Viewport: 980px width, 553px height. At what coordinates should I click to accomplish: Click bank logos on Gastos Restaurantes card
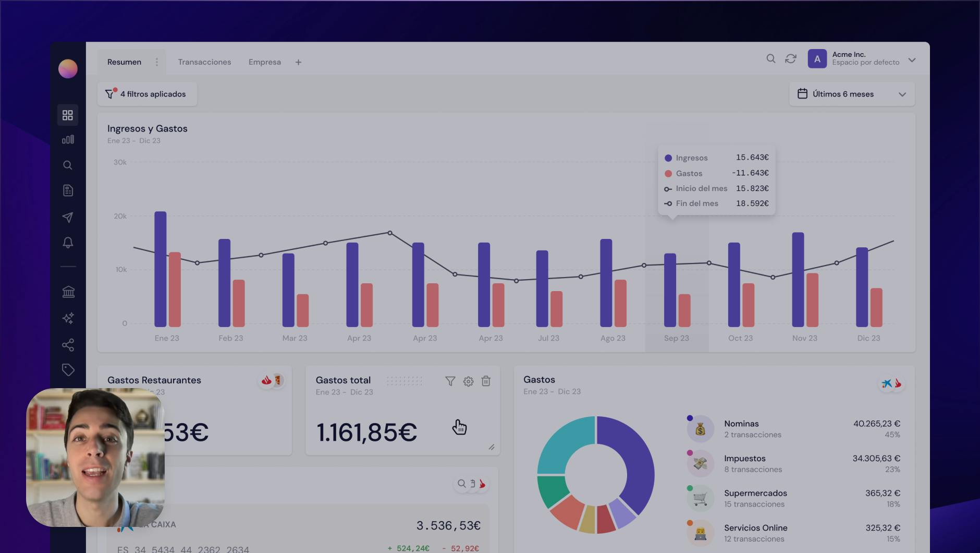point(272,380)
